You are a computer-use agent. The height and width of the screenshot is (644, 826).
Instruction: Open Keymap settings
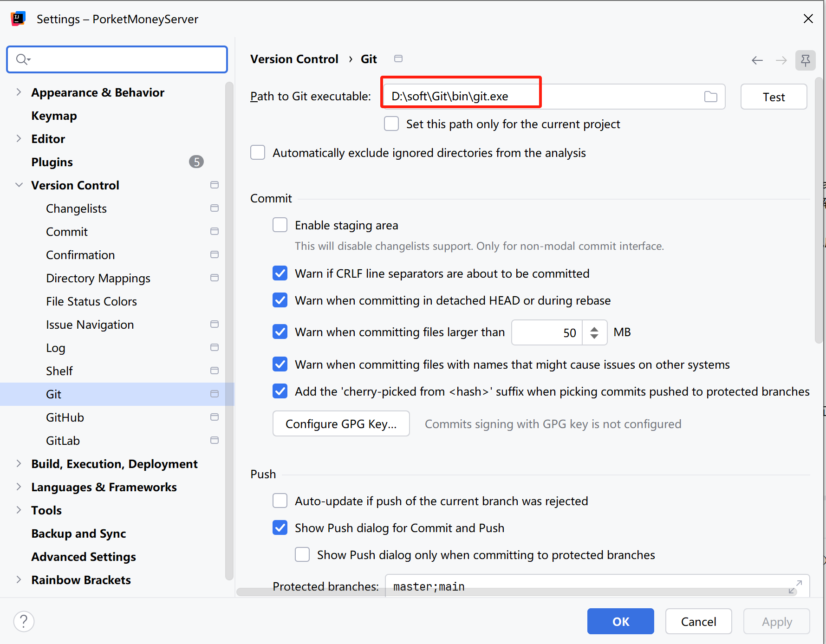[54, 116]
